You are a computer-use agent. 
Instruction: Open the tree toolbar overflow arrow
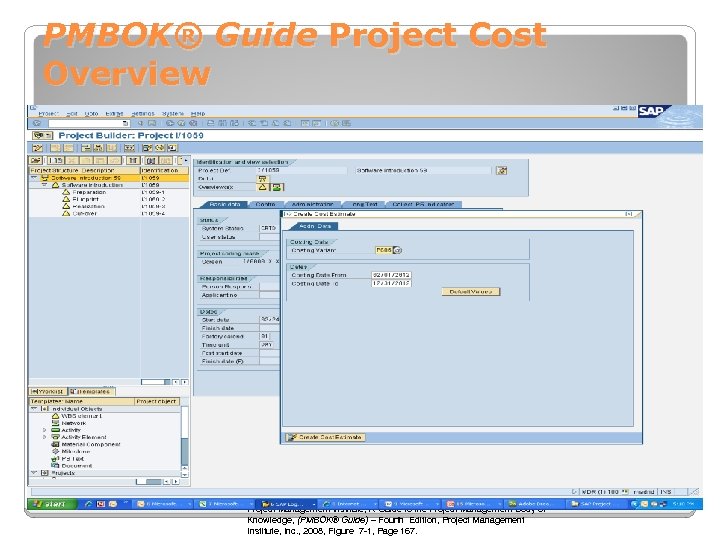coord(184,160)
